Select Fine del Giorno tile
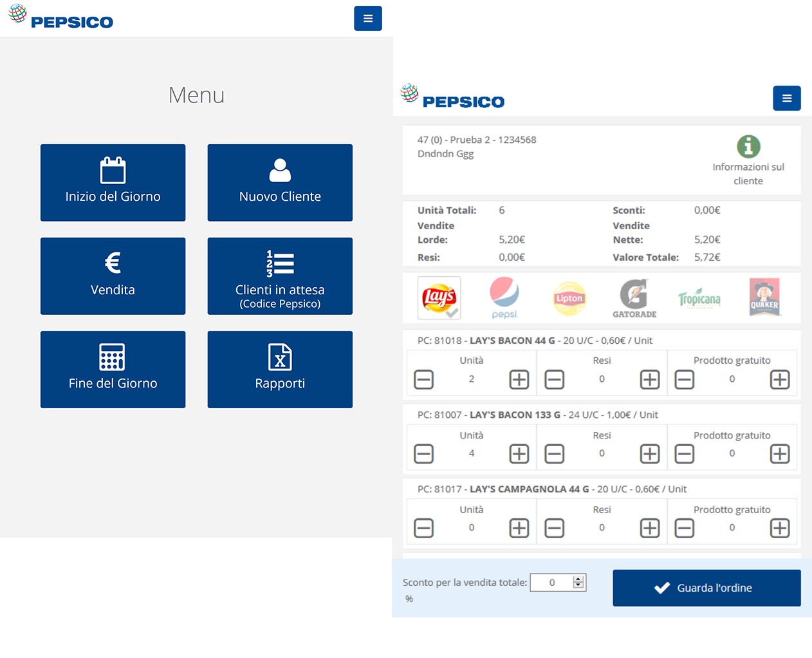This screenshot has width=812, height=658. pyautogui.click(x=113, y=370)
